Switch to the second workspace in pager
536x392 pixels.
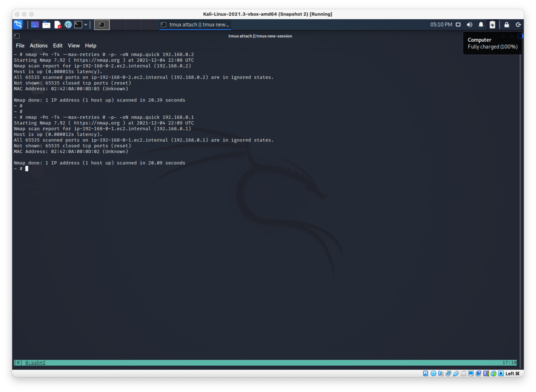click(x=117, y=24)
